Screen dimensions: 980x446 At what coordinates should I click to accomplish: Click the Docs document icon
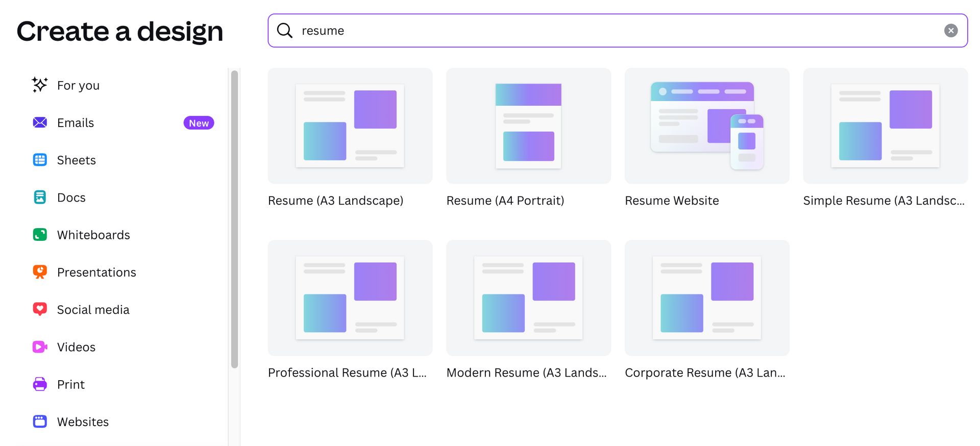click(40, 197)
